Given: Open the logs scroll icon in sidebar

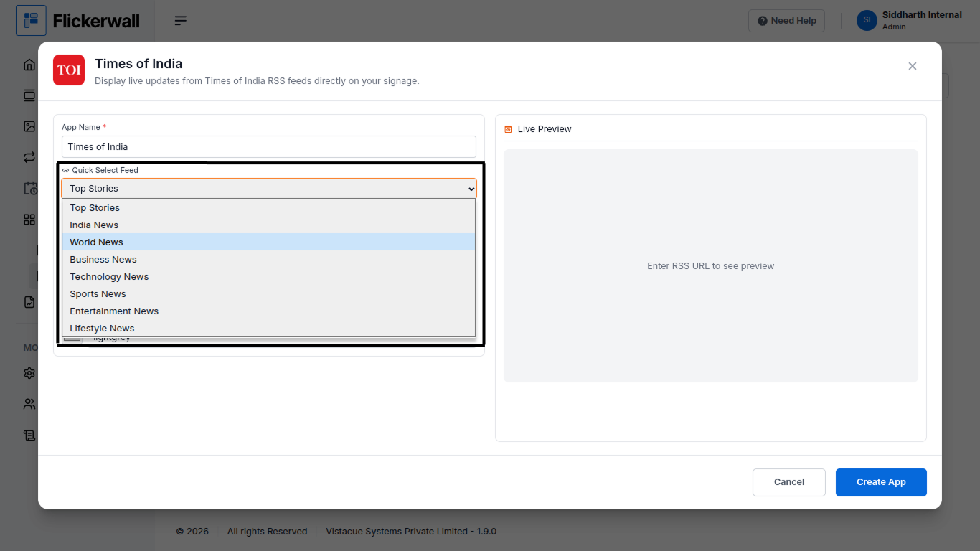Looking at the screenshot, I should pyautogui.click(x=29, y=435).
